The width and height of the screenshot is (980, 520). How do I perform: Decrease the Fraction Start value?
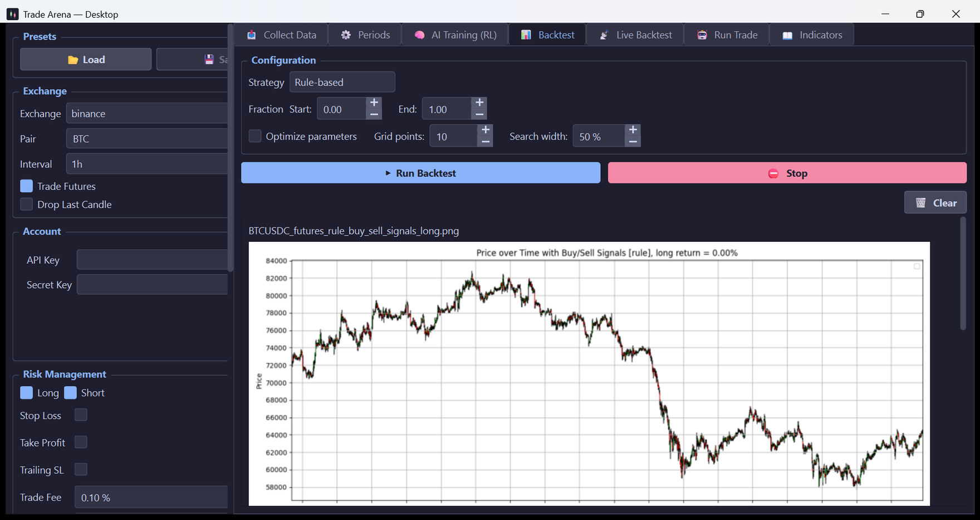(x=374, y=114)
